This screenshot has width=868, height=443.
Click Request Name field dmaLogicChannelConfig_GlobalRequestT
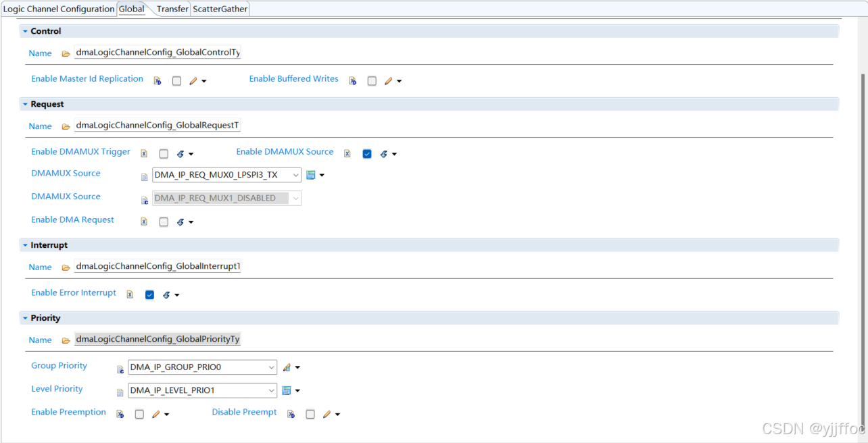[x=158, y=126]
